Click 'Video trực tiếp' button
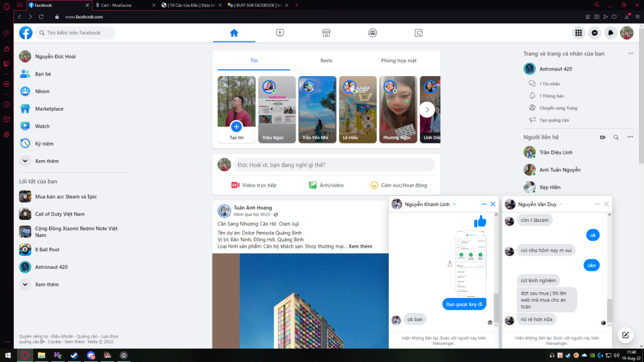This screenshot has height=362, width=644. click(x=253, y=185)
